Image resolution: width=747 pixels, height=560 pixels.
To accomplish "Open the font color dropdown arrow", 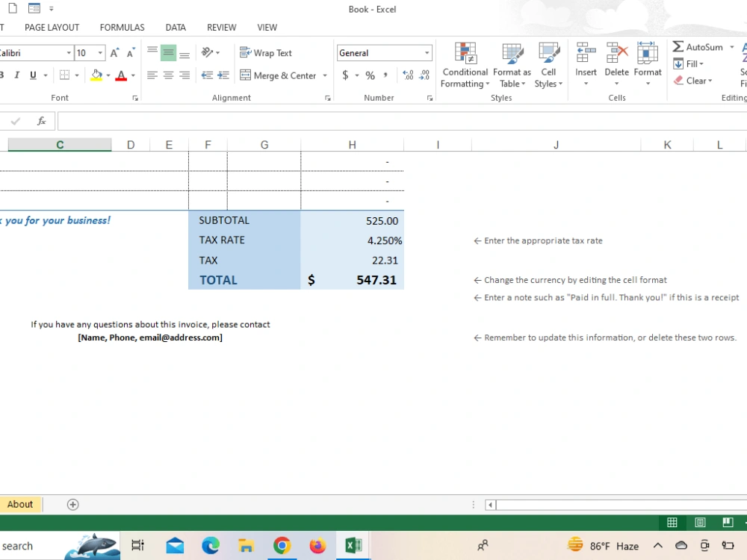I will (x=134, y=75).
